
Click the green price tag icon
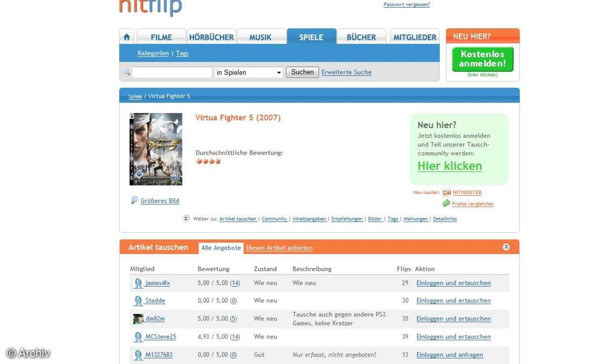point(446,203)
